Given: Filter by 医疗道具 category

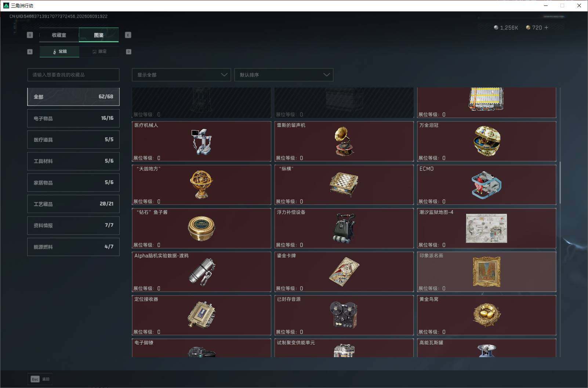Looking at the screenshot, I should pos(73,140).
